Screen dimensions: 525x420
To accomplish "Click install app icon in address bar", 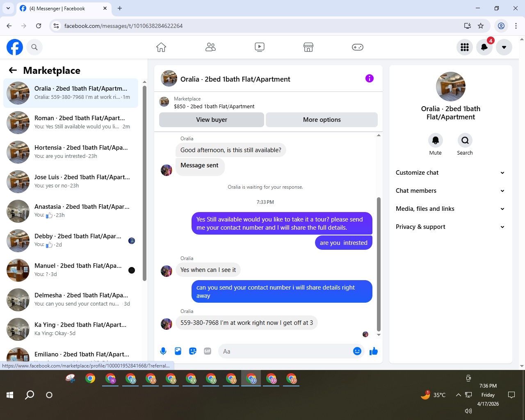I will point(468,26).
